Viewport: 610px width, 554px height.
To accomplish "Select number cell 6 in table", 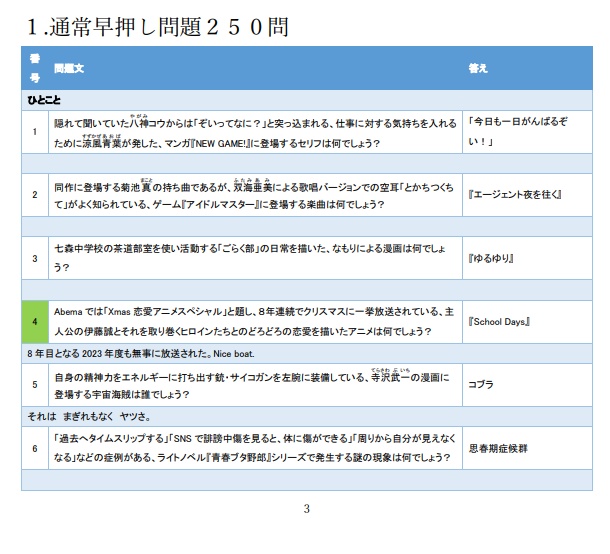I will point(35,449).
